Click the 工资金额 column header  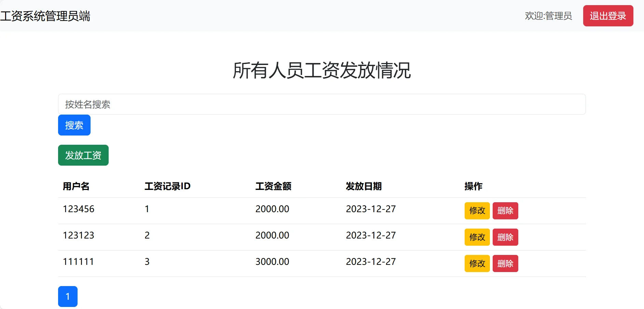273,186
